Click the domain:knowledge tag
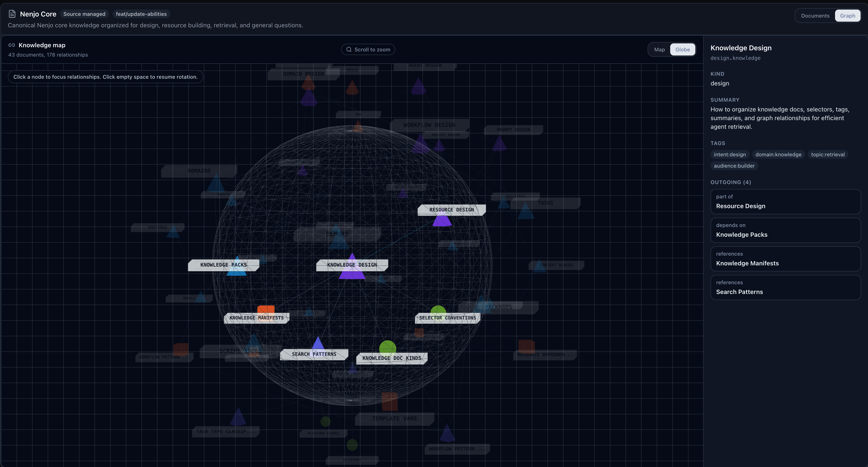This screenshot has width=868, height=467. click(x=778, y=155)
